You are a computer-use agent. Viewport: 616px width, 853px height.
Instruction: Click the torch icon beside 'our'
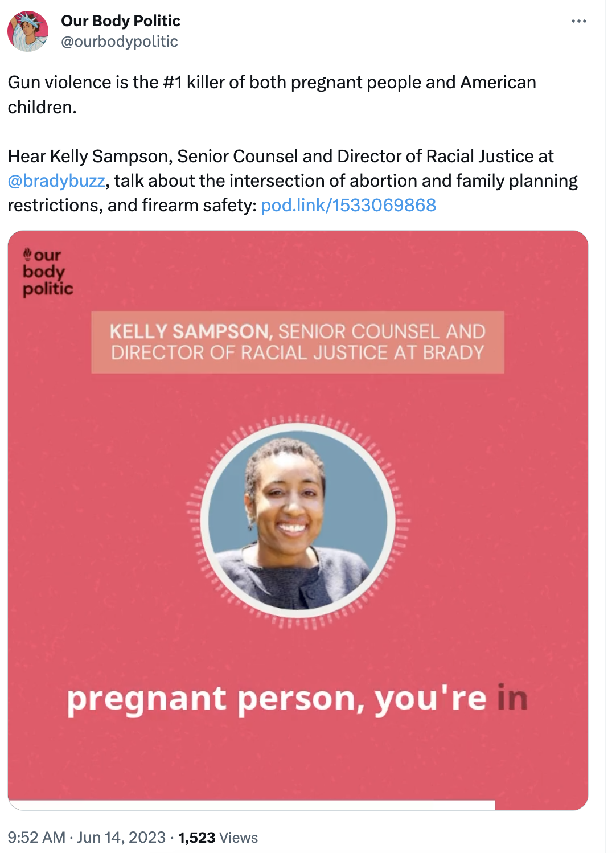click(x=27, y=254)
